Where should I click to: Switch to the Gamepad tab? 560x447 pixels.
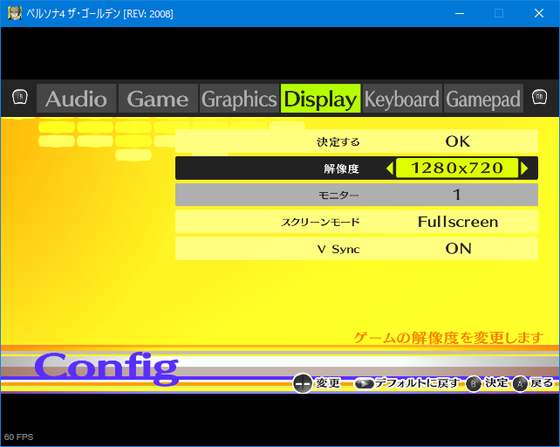[x=484, y=99]
